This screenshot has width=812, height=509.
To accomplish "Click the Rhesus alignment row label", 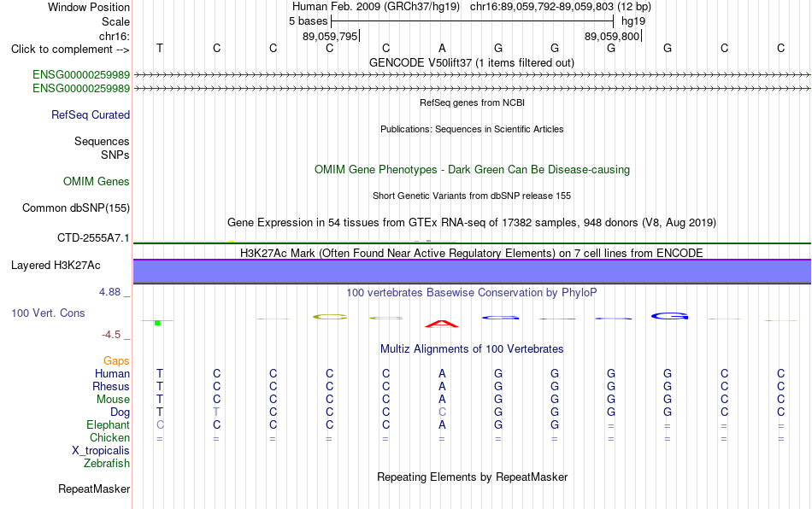I will (x=111, y=386).
